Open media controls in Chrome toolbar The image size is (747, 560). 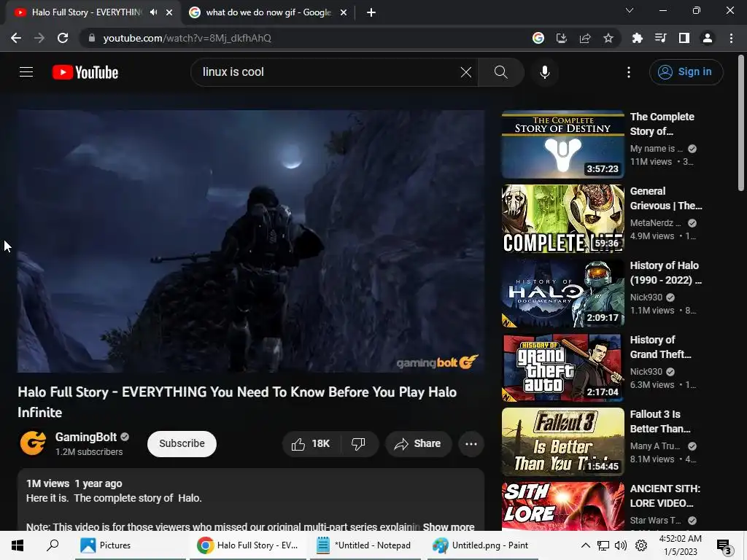point(660,38)
